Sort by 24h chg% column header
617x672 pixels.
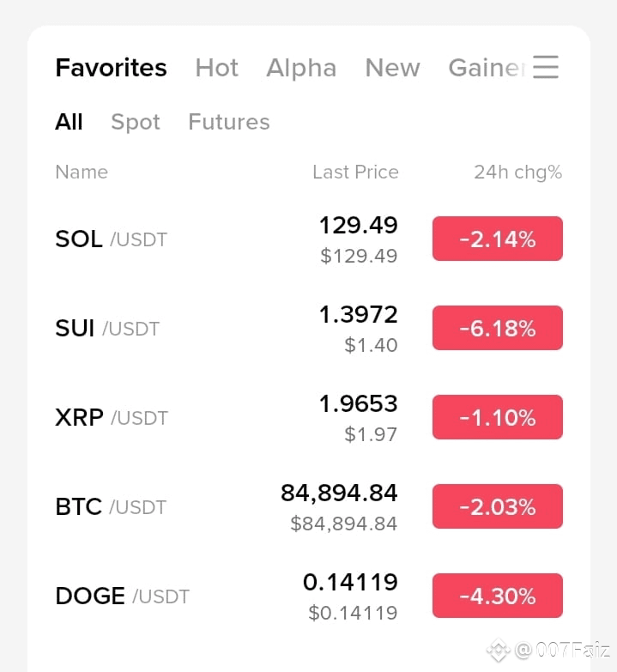517,173
